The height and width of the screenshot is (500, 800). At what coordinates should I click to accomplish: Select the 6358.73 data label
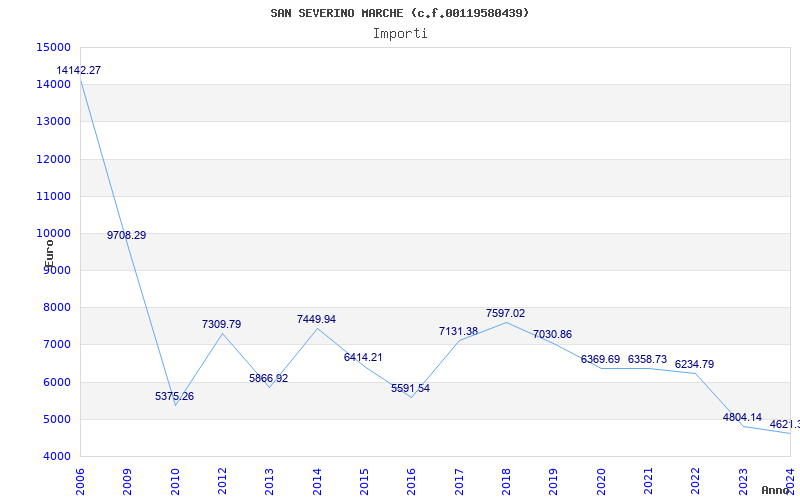click(x=647, y=360)
